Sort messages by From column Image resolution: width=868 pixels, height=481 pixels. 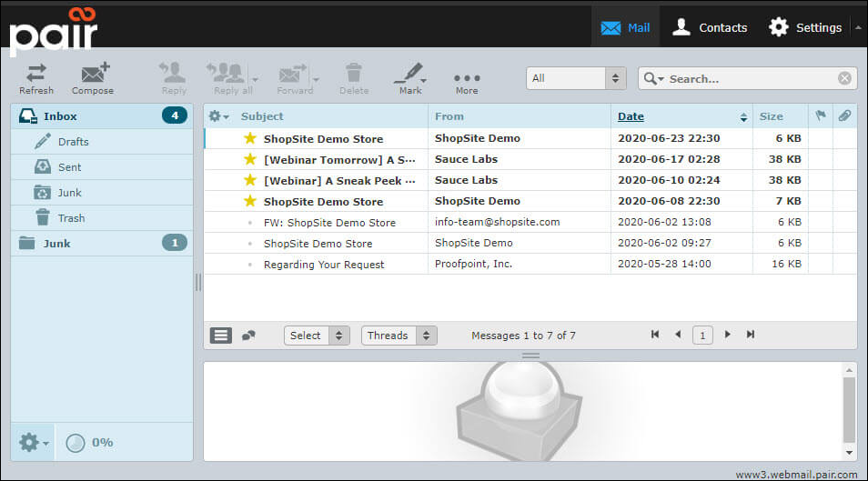[449, 116]
